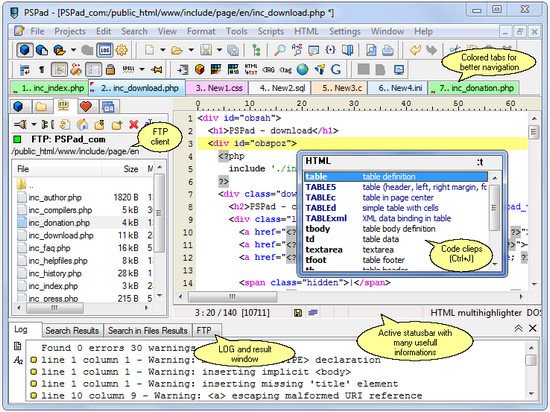Click the matching bracket braces icon
550x412 pixels.
click(x=330, y=50)
